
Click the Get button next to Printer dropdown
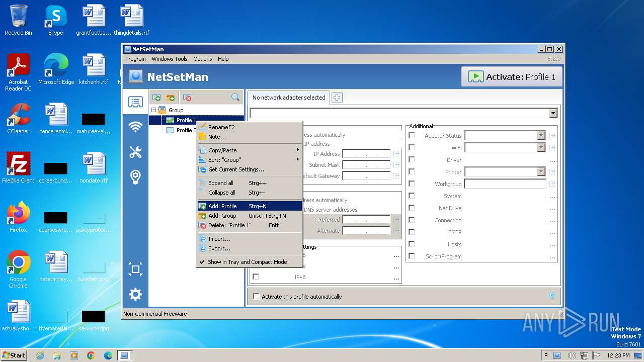[x=552, y=171]
